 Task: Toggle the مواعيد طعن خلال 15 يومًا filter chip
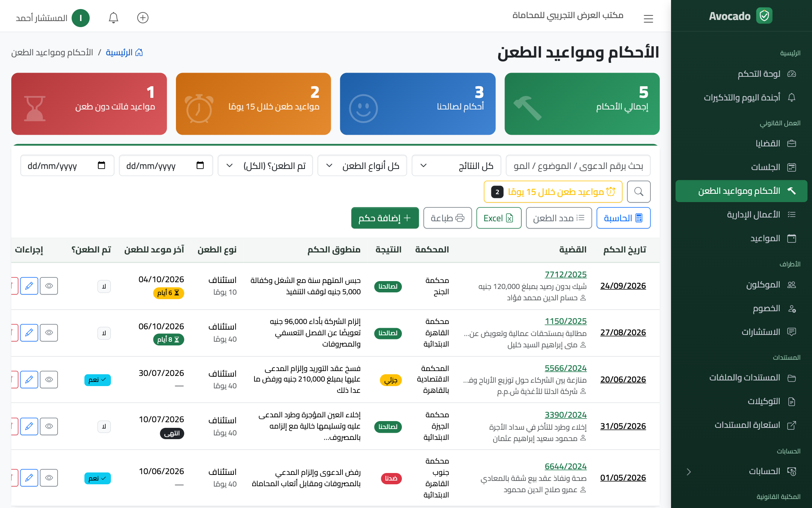coord(553,192)
